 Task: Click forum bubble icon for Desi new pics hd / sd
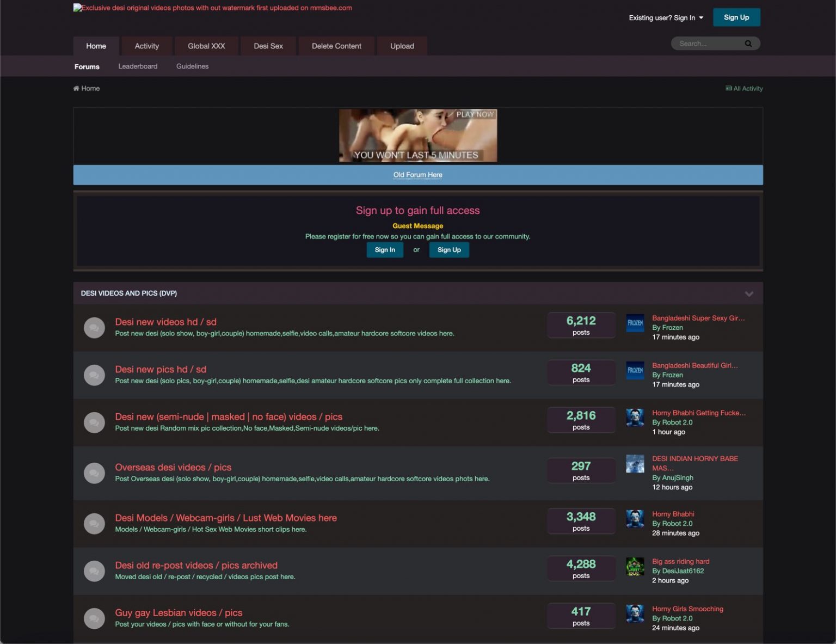coord(94,375)
